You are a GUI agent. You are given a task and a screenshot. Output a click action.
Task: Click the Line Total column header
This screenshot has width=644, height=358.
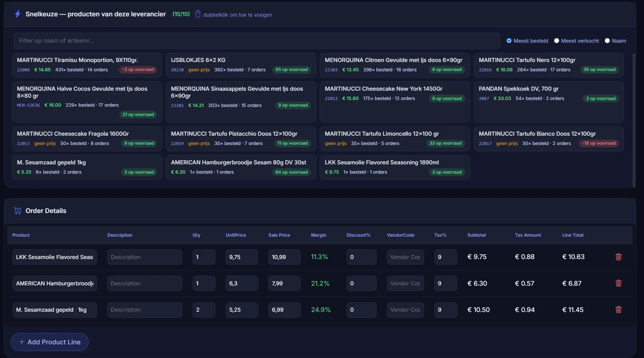[573, 235]
